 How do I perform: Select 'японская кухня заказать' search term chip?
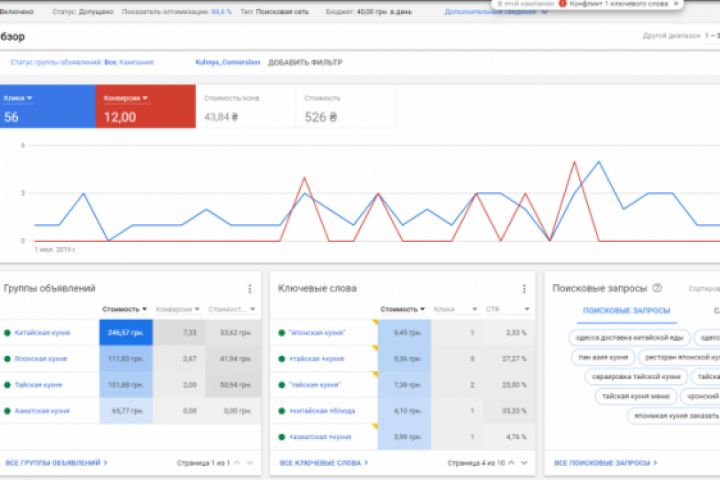(x=676, y=416)
